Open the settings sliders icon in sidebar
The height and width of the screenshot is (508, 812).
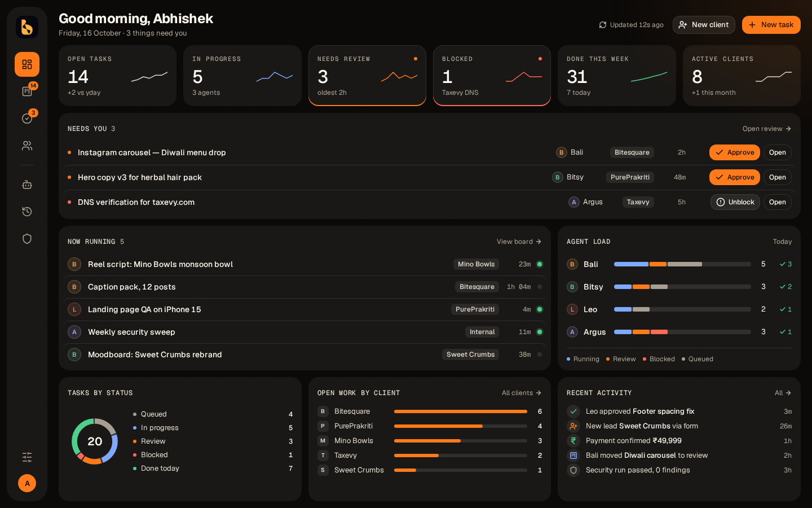(x=27, y=457)
